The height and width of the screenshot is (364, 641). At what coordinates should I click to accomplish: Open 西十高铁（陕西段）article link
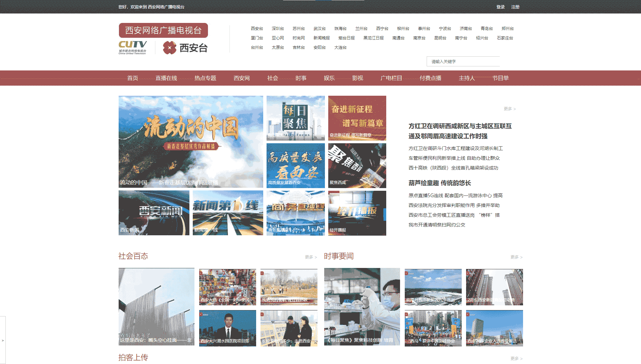(453, 168)
